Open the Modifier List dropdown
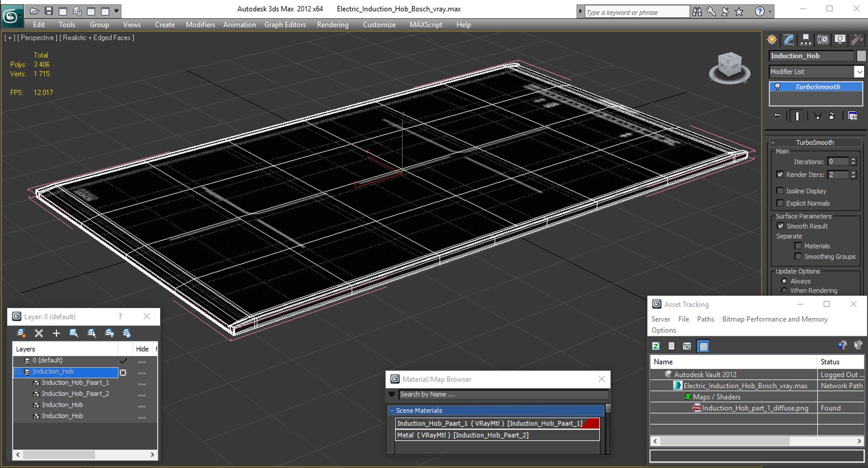Screen dimensions: 868x468 859,71
